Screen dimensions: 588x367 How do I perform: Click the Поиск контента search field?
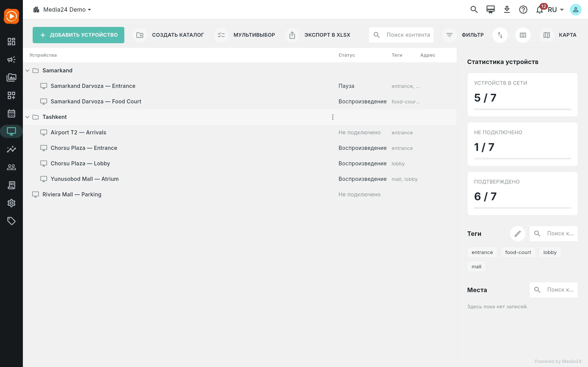tap(401, 35)
